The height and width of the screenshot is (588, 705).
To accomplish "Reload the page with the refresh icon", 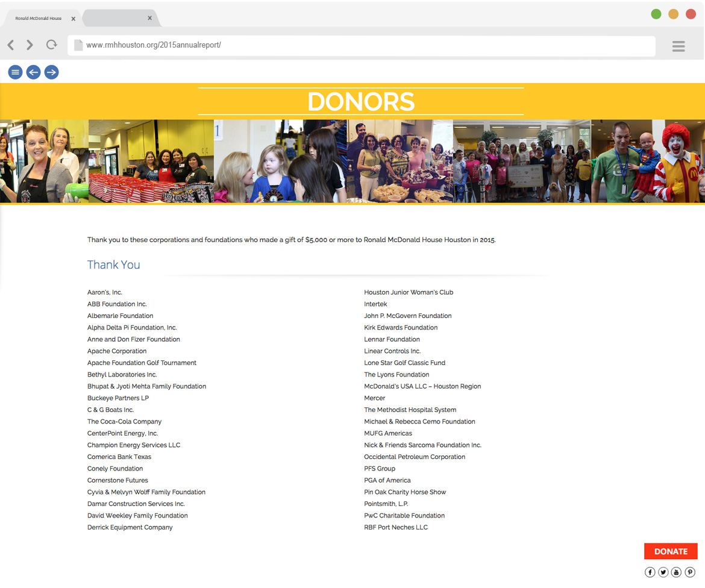I will tap(52, 45).
